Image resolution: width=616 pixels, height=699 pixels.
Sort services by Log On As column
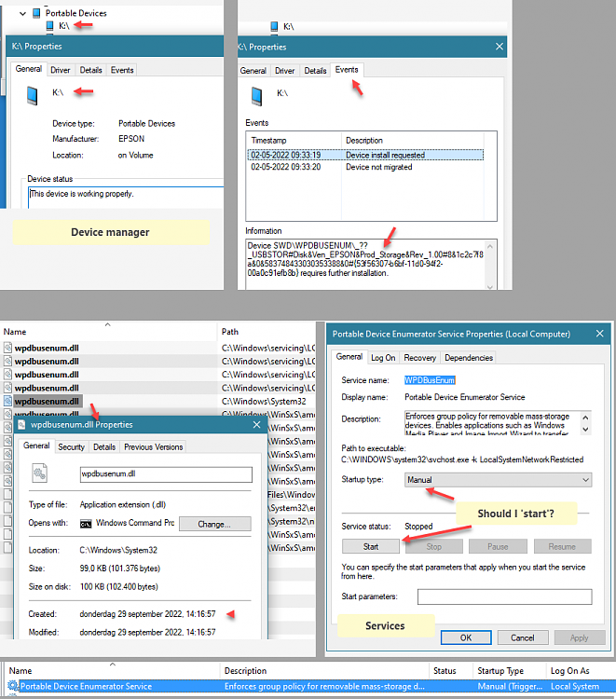[x=581, y=671]
